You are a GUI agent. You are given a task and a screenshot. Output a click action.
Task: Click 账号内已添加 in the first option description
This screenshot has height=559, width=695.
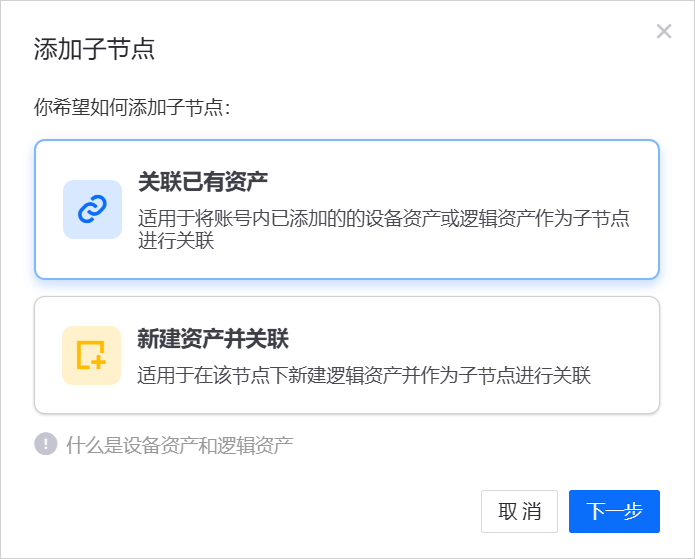coord(271,218)
